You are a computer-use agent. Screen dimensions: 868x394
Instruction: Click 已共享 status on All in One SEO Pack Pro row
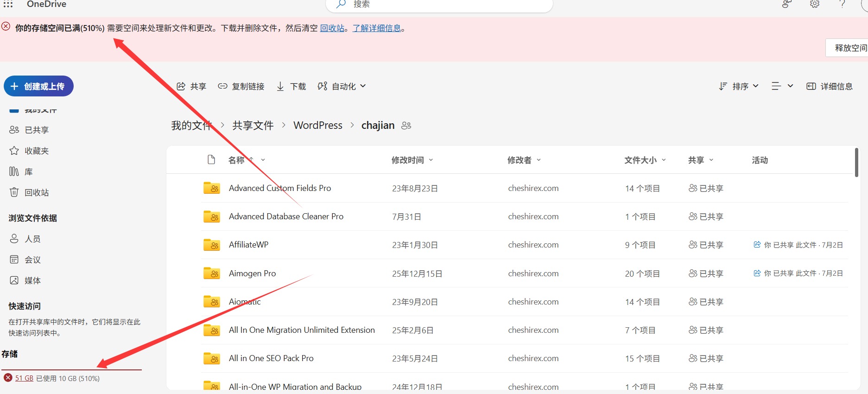(706, 358)
